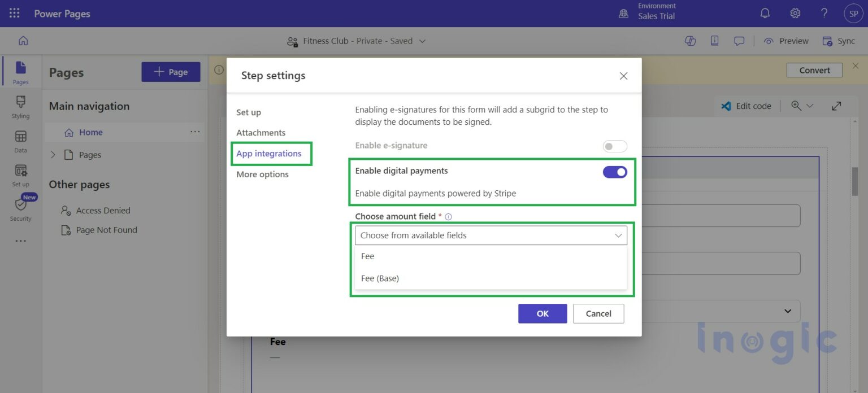868x393 pixels.
Task: Confirm step settings with OK
Action: (x=542, y=313)
